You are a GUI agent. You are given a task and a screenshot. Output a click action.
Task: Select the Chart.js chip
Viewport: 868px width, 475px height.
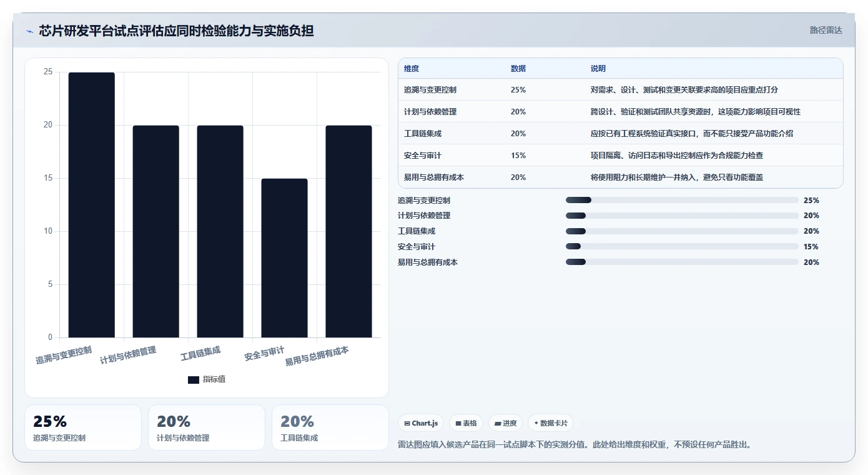422,423
